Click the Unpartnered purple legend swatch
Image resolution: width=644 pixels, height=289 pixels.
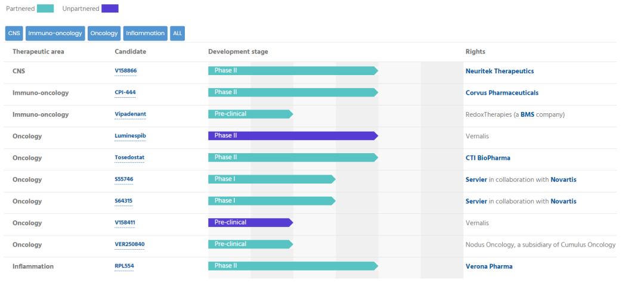pos(110,8)
